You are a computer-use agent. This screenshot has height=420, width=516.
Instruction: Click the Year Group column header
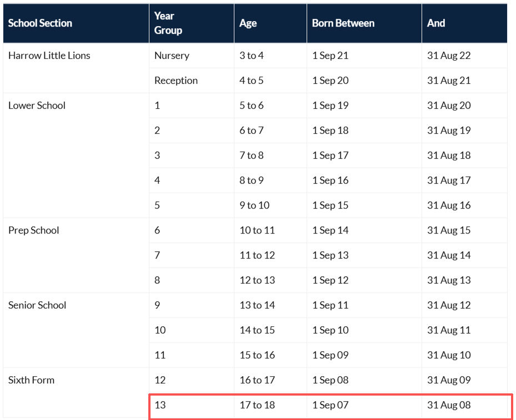click(168, 23)
